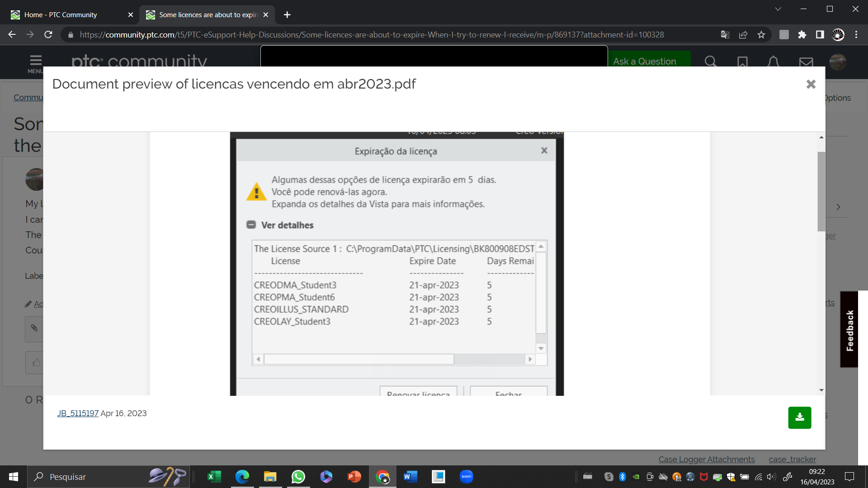Open the PTC Community search magnifier
Image resolution: width=868 pixels, height=488 pixels.
pyautogui.click(x=711, y=62)
